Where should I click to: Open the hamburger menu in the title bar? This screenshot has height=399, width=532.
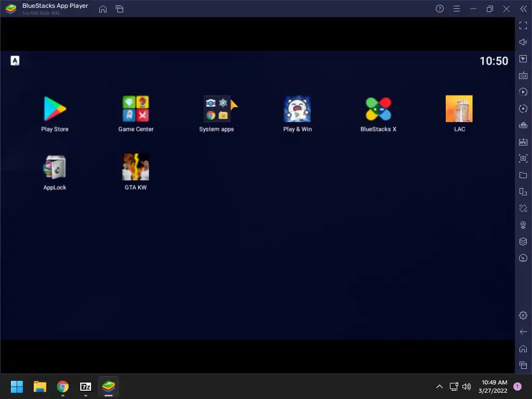tap(457, 9)
